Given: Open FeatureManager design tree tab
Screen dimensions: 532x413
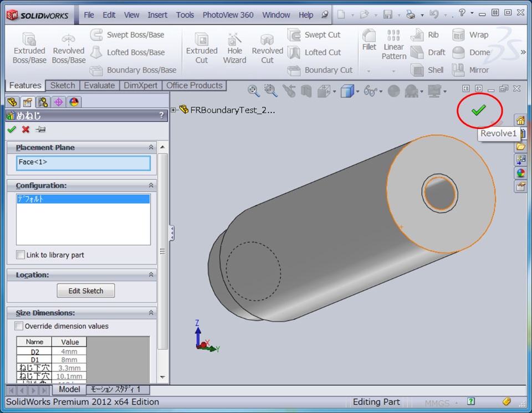Looking at the screenshot, I should [12, 102].
